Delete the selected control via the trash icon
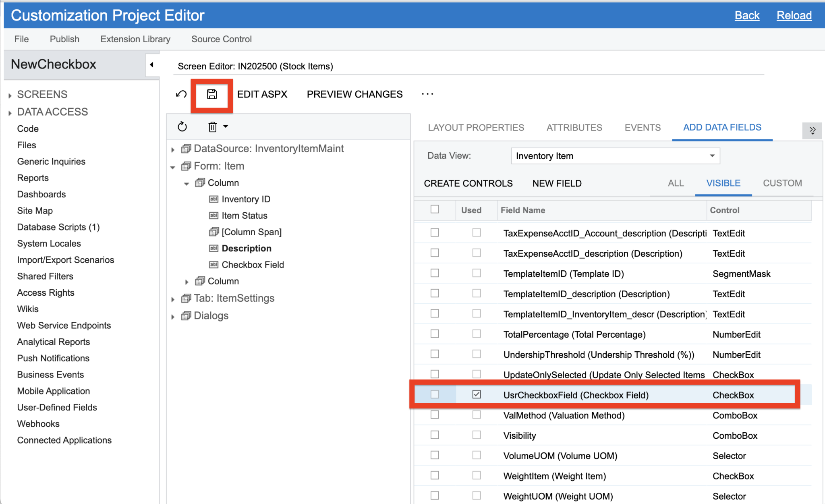 [212, 127]
